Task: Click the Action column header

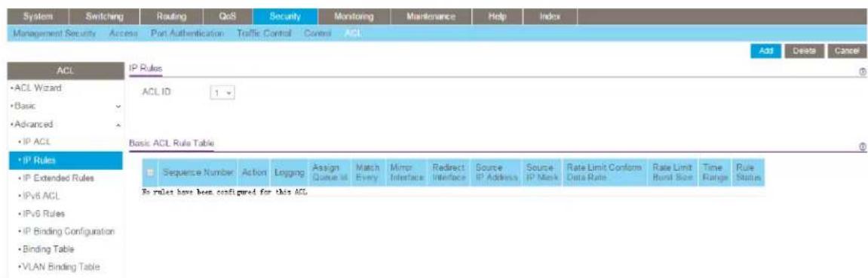Action: click(x=255, y=173)
